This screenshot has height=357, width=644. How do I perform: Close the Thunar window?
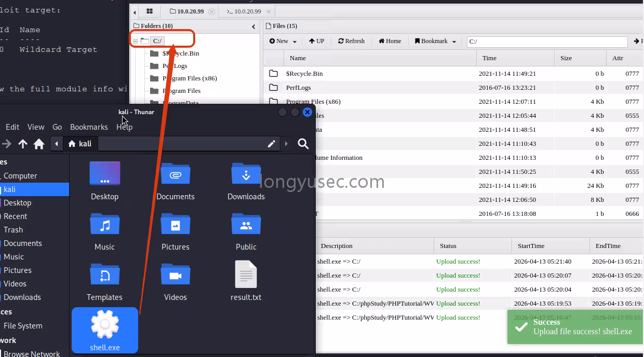point(307,112)
